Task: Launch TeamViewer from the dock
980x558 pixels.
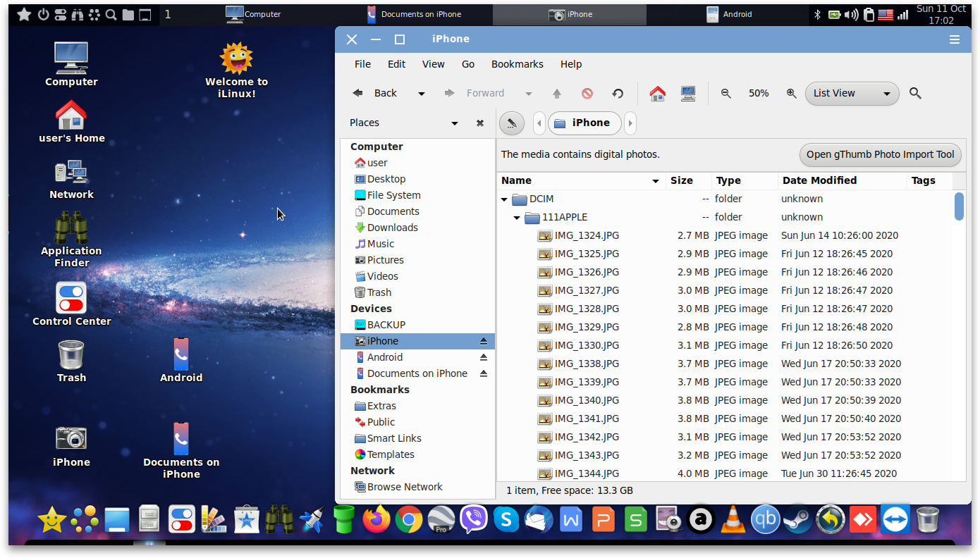Action: (895, 520)
